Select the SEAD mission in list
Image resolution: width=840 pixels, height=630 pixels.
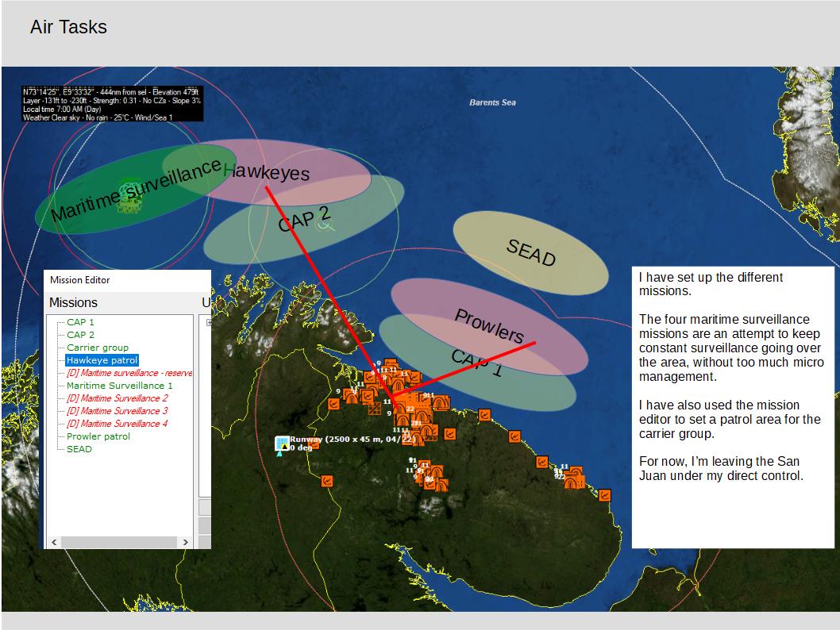(79, 449)
